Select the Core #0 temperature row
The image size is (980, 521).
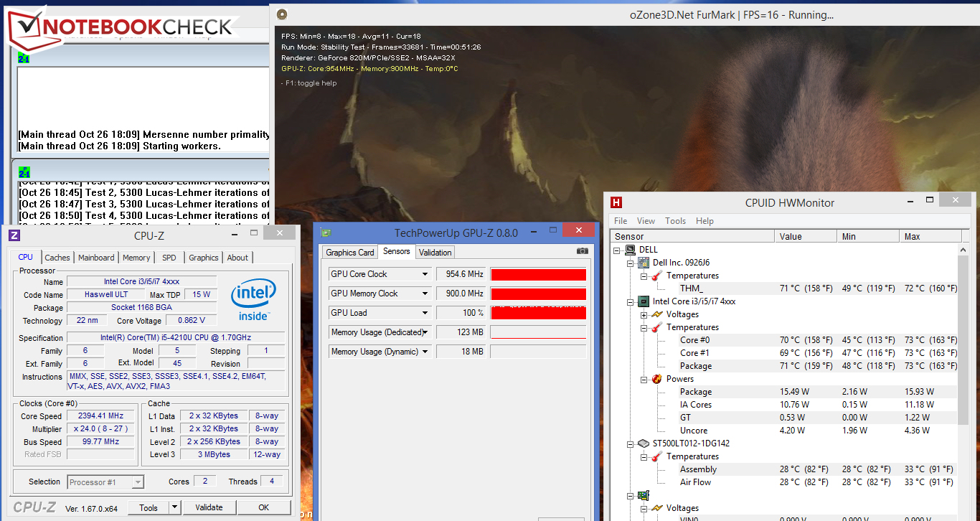pos(818,340)
